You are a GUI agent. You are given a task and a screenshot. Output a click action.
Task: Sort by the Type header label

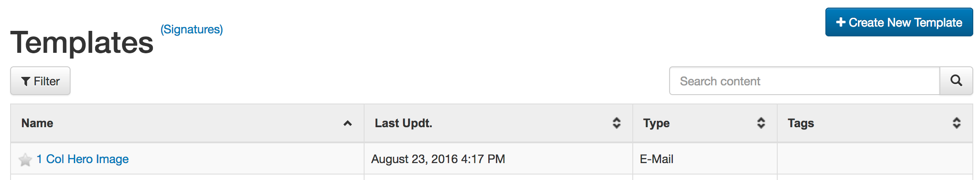[x=656, y=123]
